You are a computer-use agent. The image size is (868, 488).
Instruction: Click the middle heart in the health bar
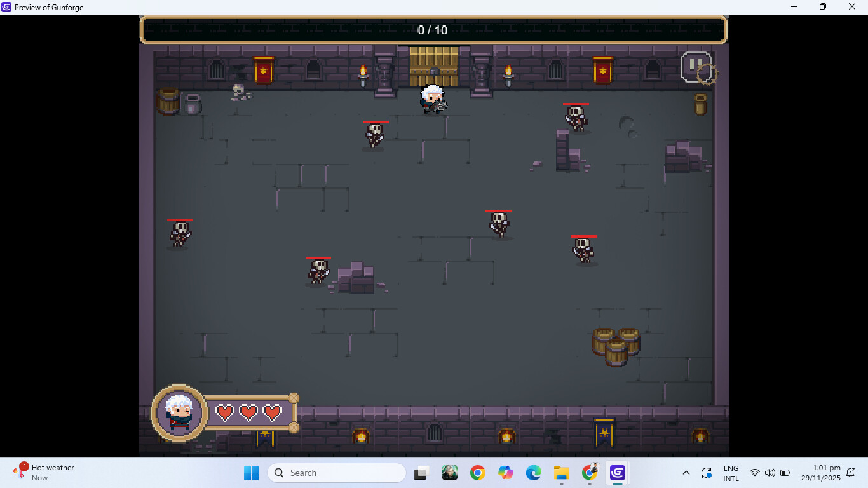pyautogui.click(x=248, y=412)
